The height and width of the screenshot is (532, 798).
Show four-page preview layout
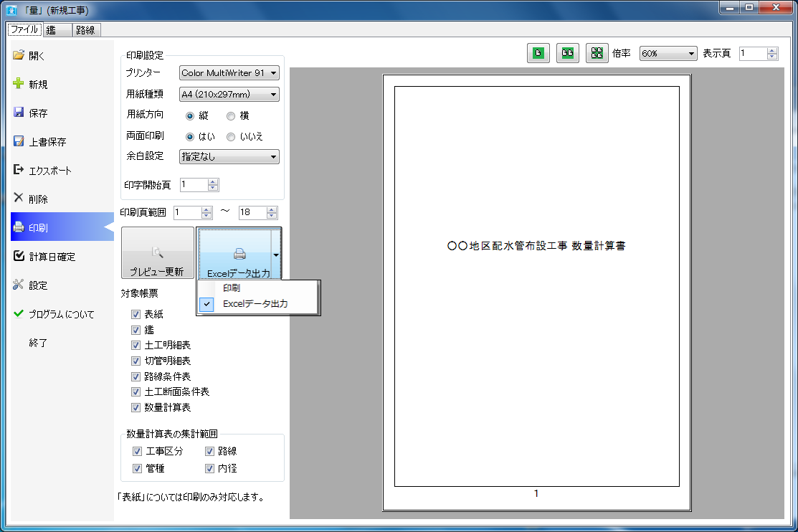pyautogui.click(x=597, y=53)
